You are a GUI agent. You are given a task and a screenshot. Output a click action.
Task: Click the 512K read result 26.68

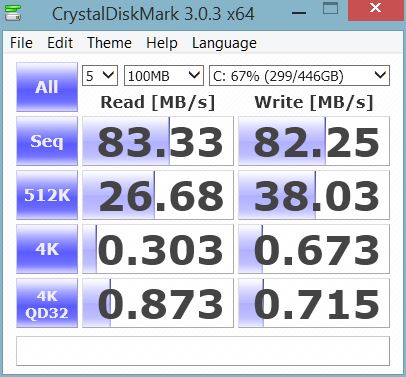pos(158,195)
